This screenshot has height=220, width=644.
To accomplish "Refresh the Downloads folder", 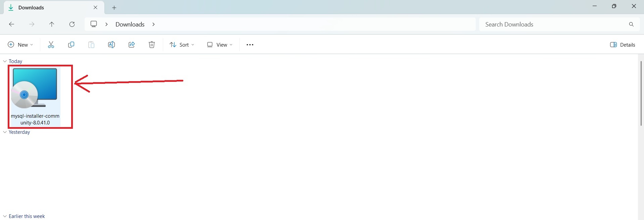I will pyautogui.click(x=72, y=24).
